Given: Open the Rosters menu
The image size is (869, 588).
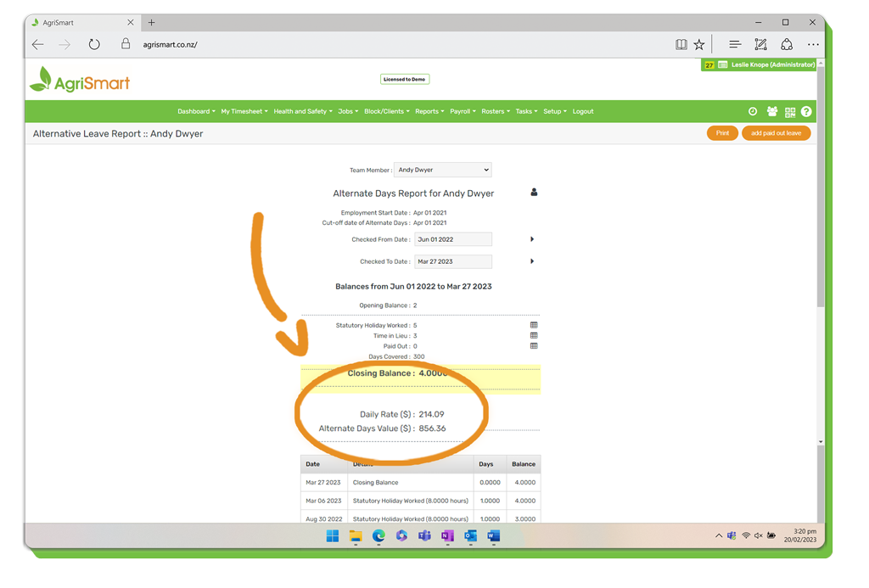Looking at the screenshot, I should click(495, 111).
